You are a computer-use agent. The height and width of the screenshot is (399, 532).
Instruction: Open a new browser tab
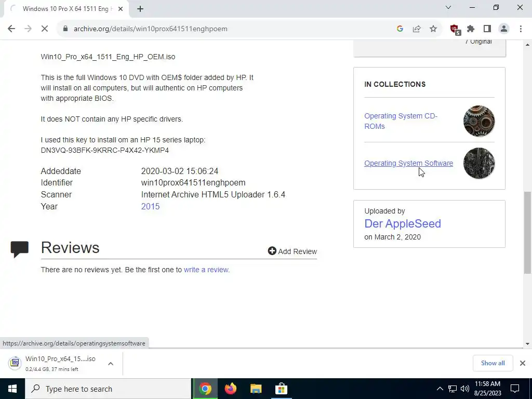140,9
